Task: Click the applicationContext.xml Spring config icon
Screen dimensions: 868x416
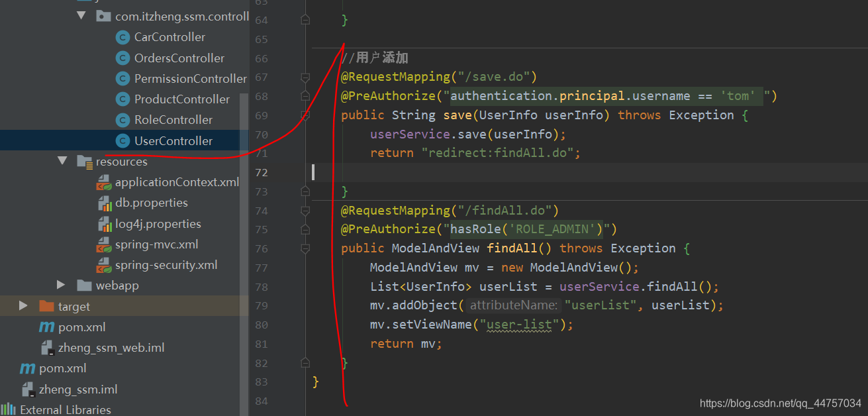Action: click(x=104, y=182)
